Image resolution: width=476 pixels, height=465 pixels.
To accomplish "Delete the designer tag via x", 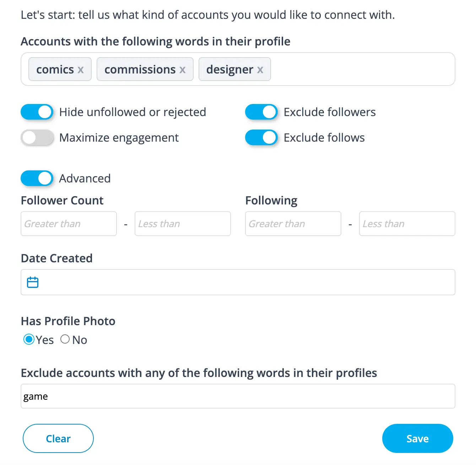I will point(260,70).
